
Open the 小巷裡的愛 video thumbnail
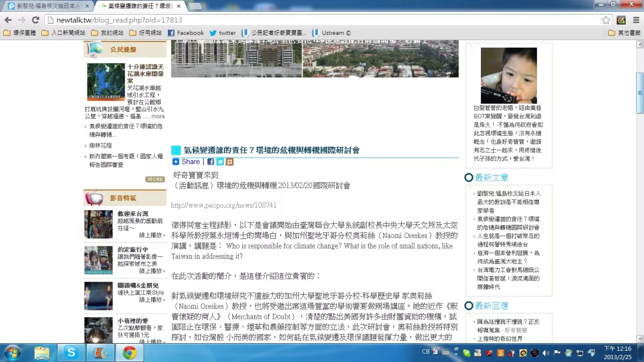98,330
